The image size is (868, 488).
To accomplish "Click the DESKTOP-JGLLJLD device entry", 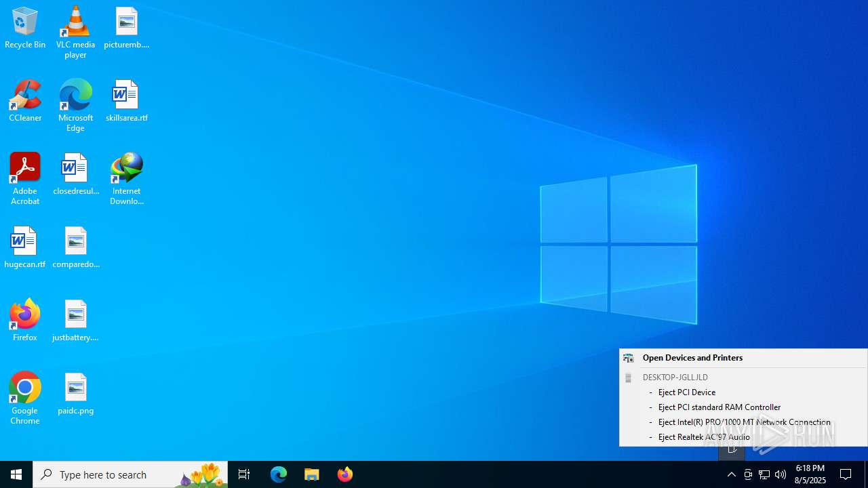I will coord(743,378).
